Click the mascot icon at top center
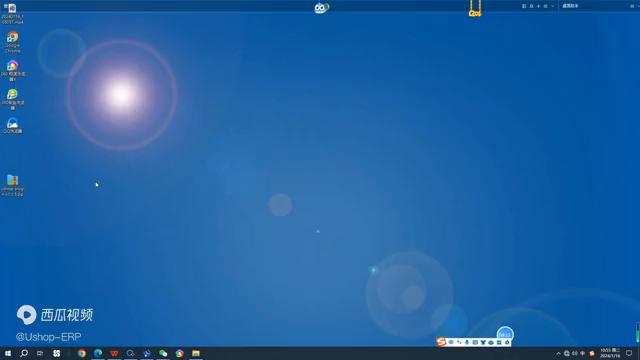640x360 pixels. point(322,8)
